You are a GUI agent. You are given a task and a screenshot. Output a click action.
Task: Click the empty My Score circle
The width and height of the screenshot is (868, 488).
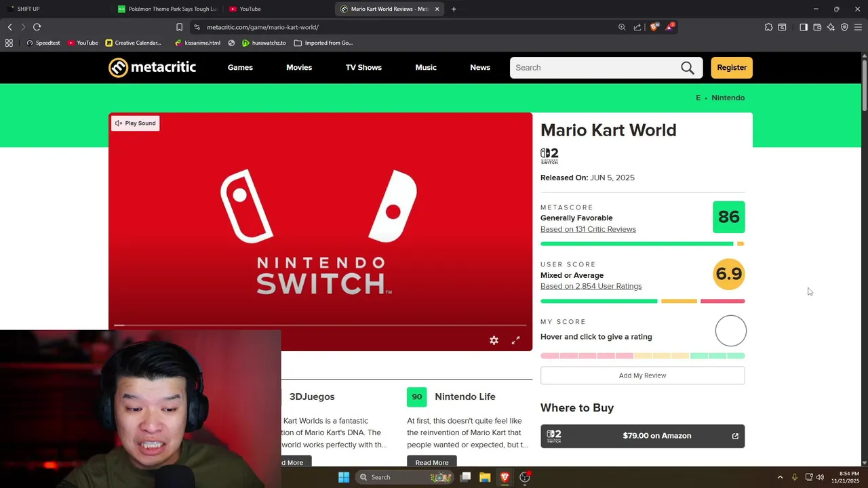coord(730,331)
